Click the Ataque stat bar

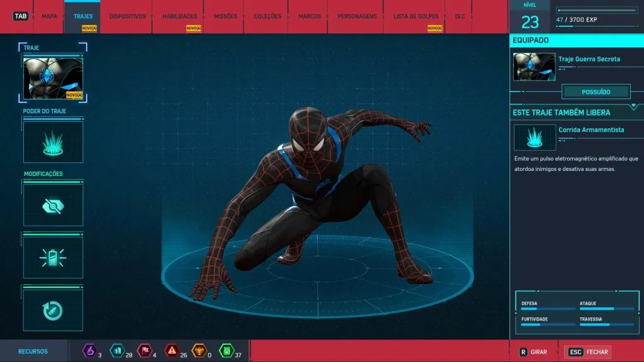pyautogui.click(x=607, y=309)
